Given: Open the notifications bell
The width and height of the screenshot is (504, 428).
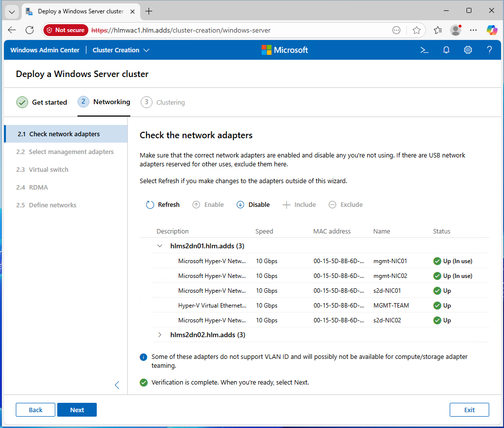Looking at the screenshot, I should [446, 50].
